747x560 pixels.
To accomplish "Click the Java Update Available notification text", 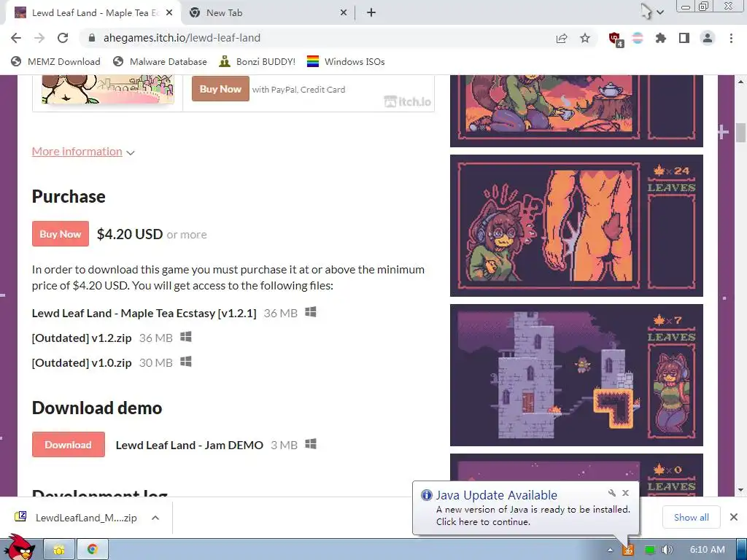I will [x=496, y=495].
